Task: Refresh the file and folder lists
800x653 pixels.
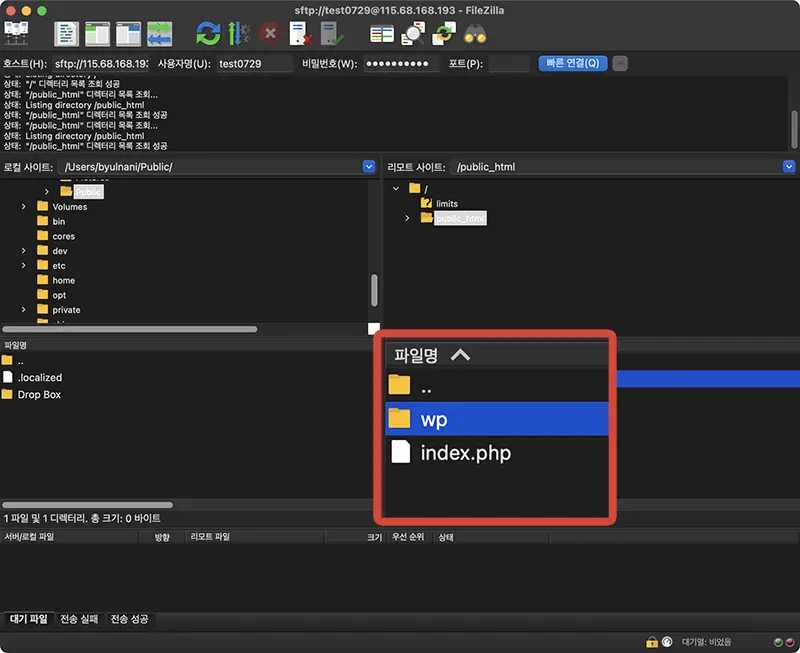Action: [208, 34]
